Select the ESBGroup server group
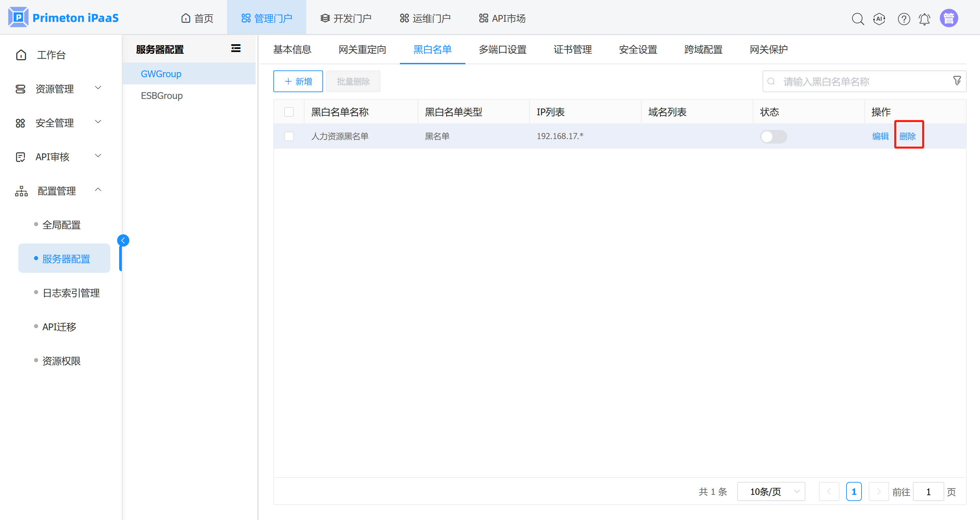This screenshot has height=520, width=980. [x=162, y=96]
